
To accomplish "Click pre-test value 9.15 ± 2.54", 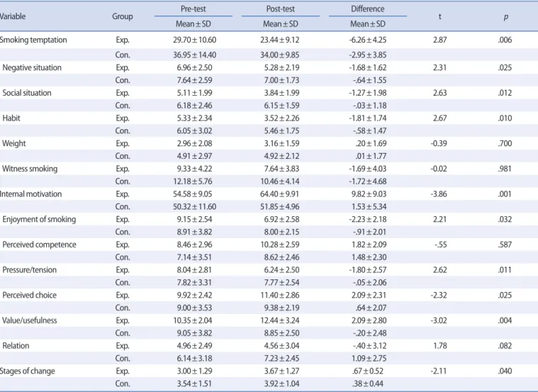I will click(x=194, y=219).
